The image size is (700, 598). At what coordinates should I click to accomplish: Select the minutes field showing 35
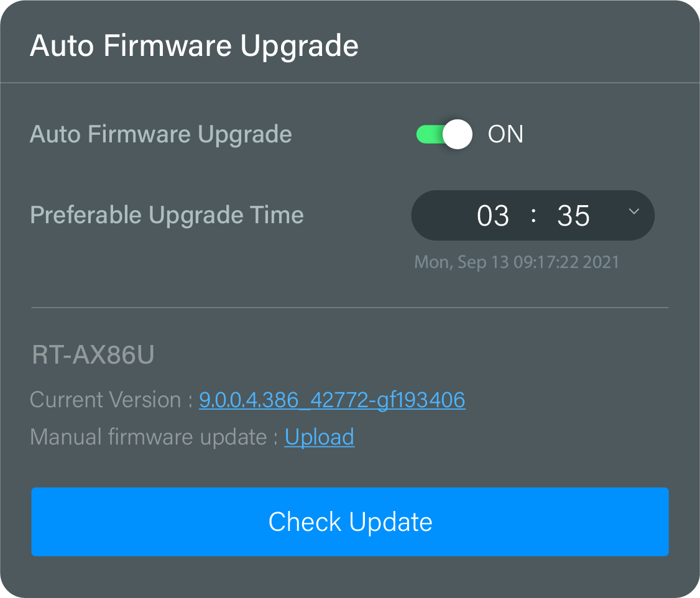(573, 216)
